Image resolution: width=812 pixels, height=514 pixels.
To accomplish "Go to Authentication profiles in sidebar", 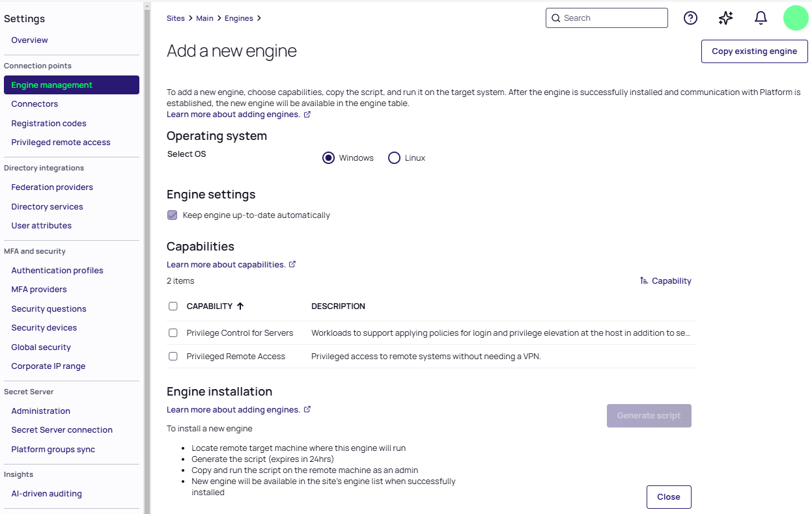I will pyautogui.click(x=57, y=271).
